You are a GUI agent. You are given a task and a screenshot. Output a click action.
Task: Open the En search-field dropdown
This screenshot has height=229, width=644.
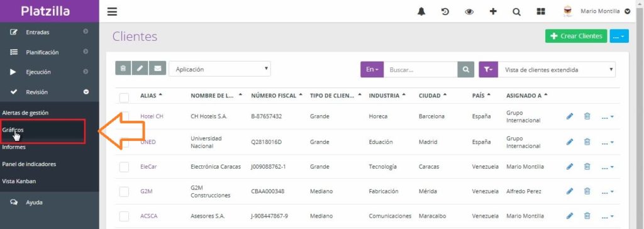point(372,69)
